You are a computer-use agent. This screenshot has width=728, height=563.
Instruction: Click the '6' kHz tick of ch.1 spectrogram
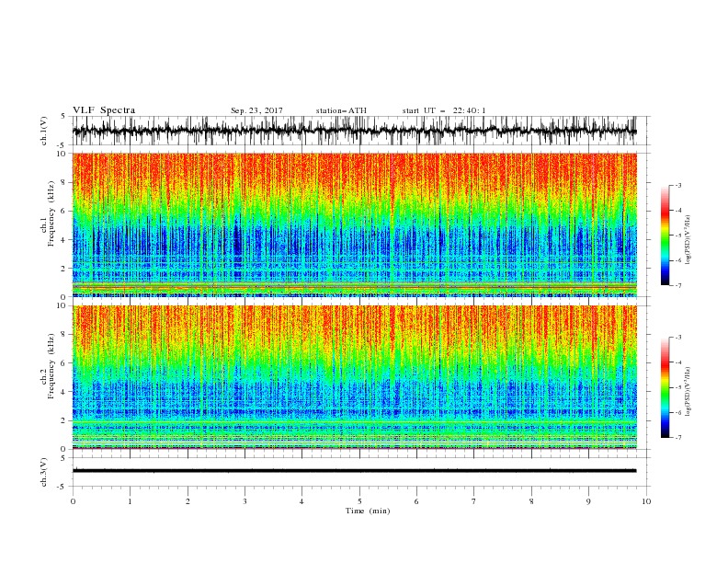(x=64, y=211)
